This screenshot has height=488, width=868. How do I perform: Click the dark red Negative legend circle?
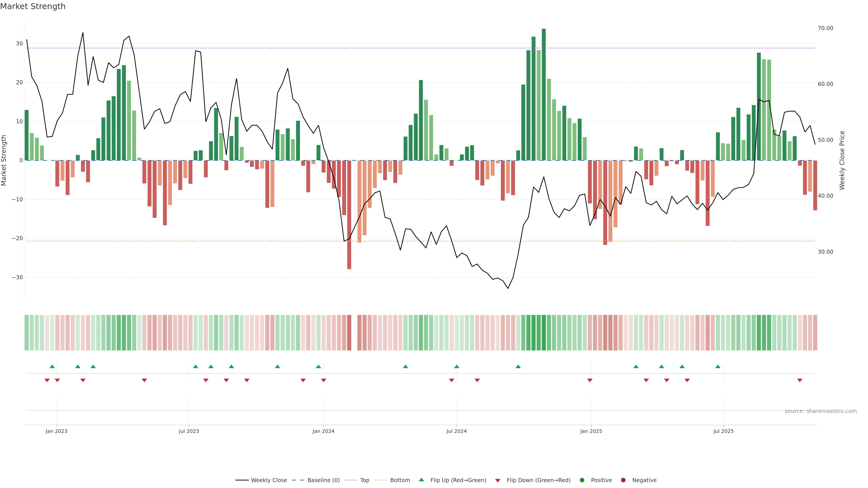(623, 480)
